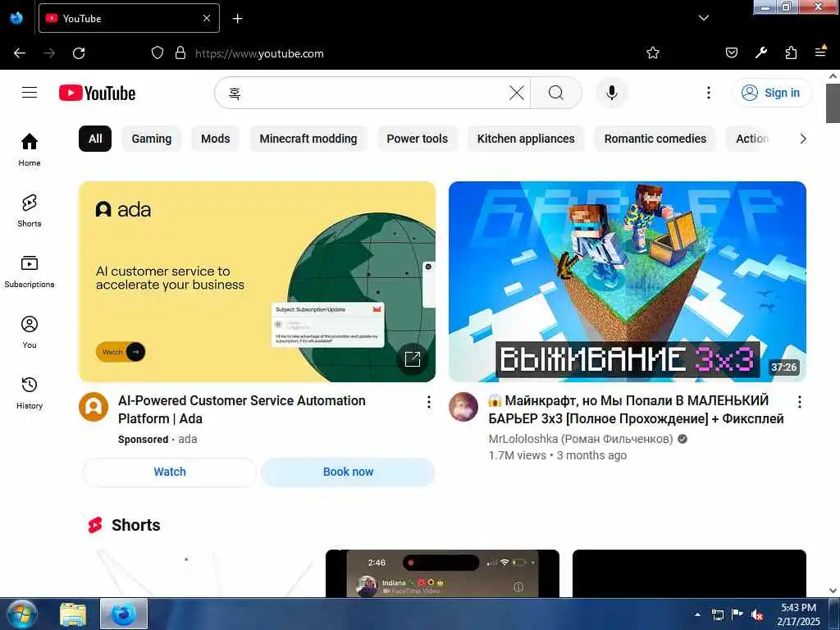List all tabs with dropdown arrow
This screenshot has height=630, width=840.
point(703,18)
